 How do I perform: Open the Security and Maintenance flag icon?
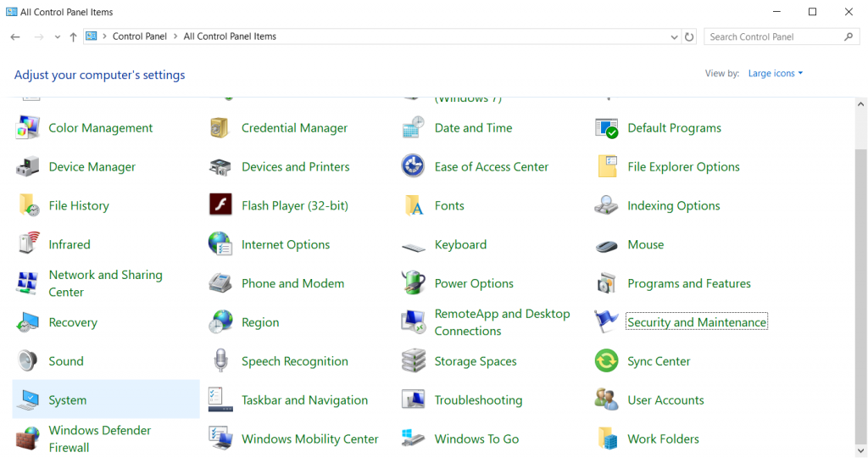tap(605, 321)
